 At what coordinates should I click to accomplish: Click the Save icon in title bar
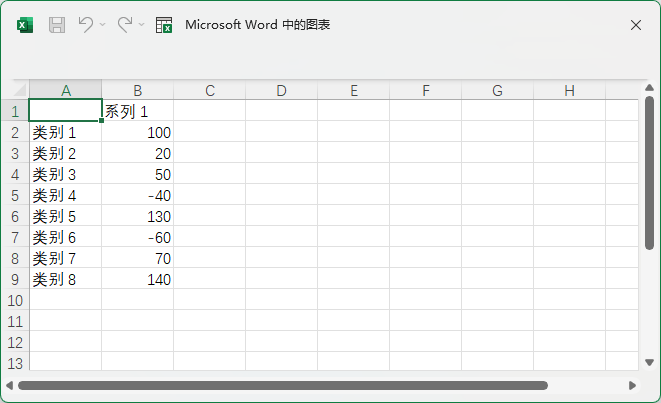click(x=57, y=25)
